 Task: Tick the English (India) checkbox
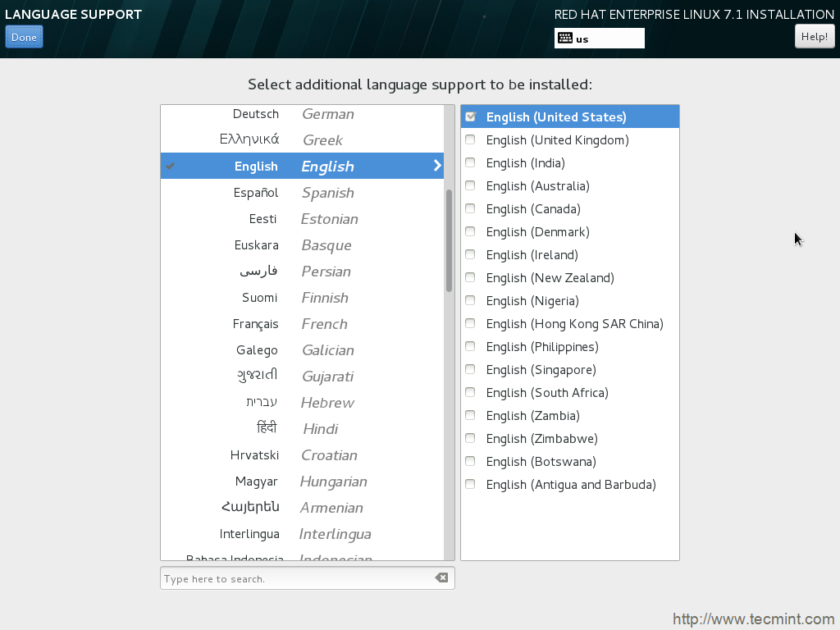(470, 163)
